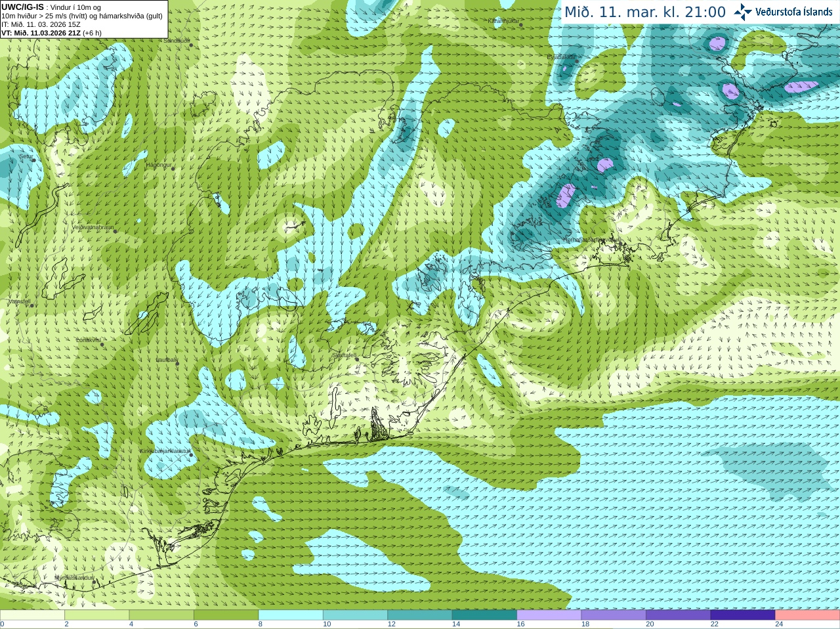840x629 pixels.
Task: Click the 0–2 m/s pale legend swatch
Action: (x=32, y=615)
